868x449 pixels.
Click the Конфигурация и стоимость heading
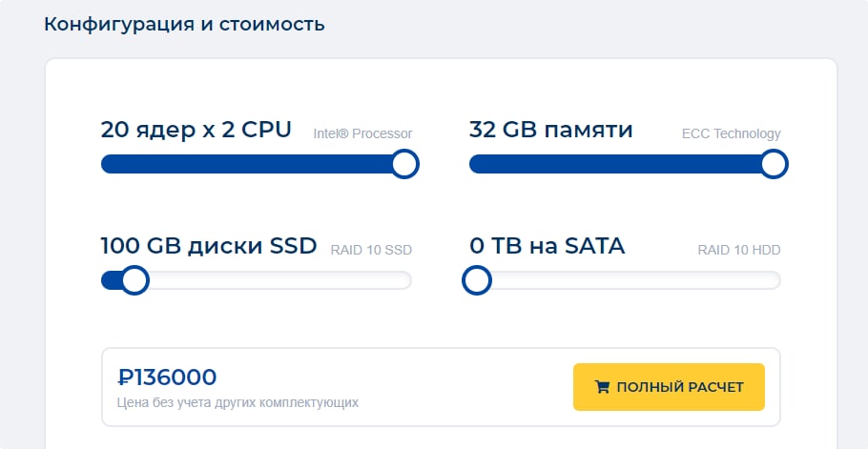click(x=184, y=25)
